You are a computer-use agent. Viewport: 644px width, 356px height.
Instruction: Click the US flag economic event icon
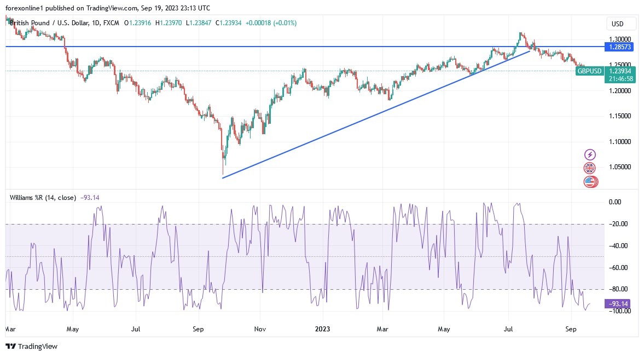pyautogui.click(x=590, y=182)
